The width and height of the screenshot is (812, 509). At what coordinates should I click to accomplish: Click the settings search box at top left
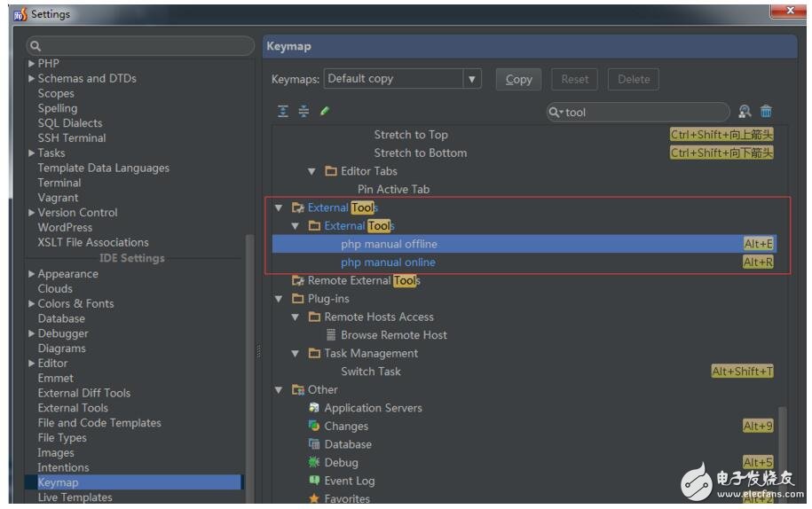[x=140, y=46]
